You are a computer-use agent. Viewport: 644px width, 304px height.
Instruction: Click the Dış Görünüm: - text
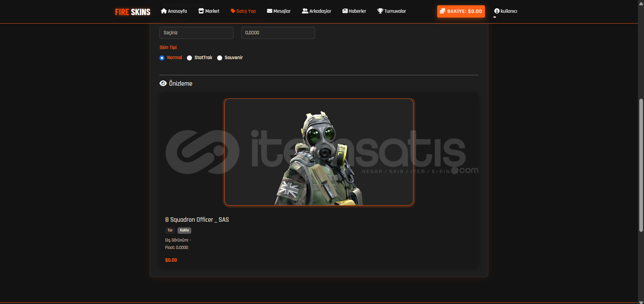[x=178, y=240]
